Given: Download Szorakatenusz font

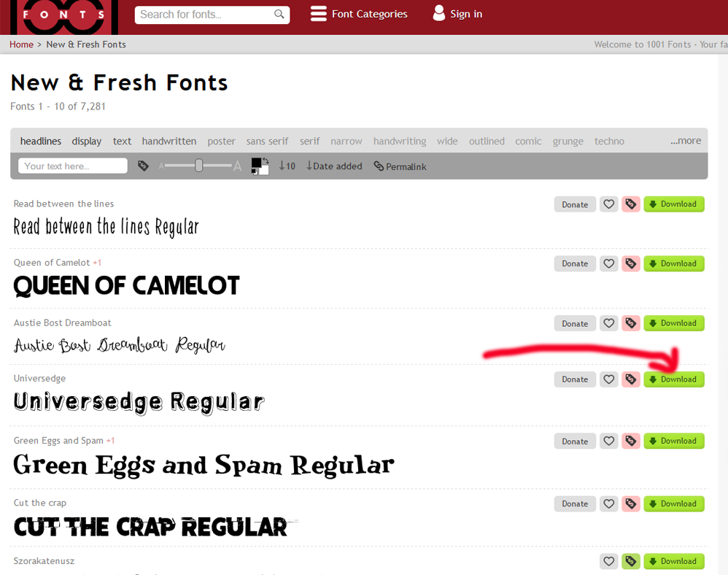Looking at the screenshot, I should tap(674, 562).
